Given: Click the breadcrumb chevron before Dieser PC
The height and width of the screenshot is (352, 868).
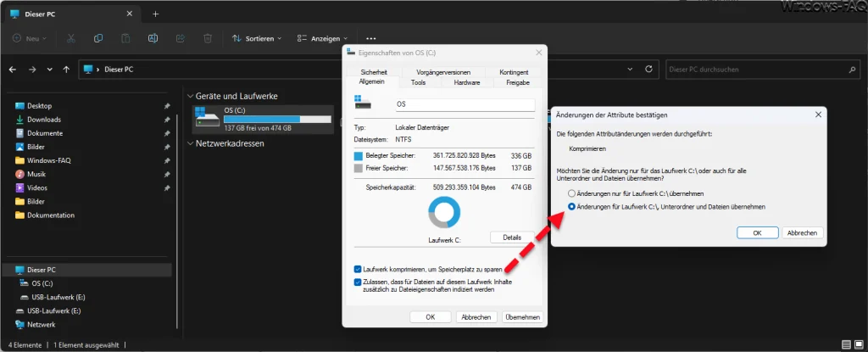Looking at the screenshot, I should point(98,70).
